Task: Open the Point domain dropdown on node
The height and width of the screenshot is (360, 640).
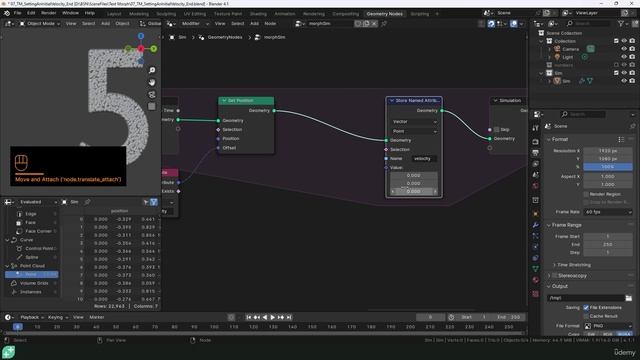Action: click(x=414, y=131)
